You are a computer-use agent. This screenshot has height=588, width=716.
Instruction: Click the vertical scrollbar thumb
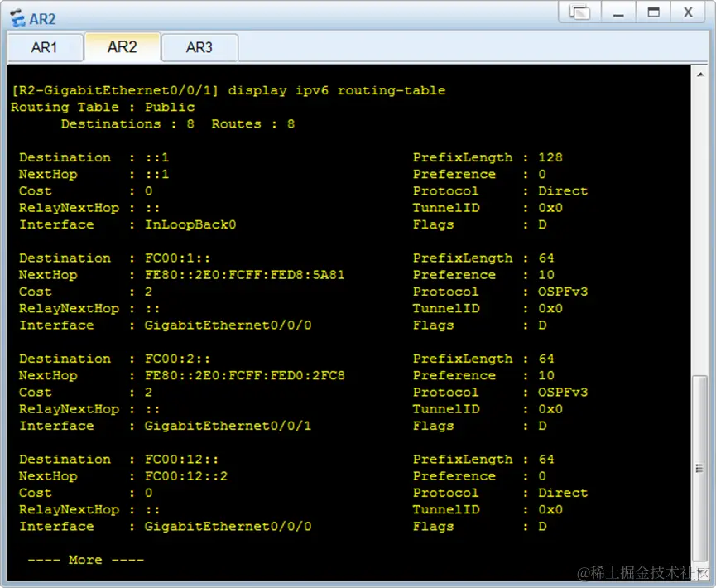[x=699, y=468]
